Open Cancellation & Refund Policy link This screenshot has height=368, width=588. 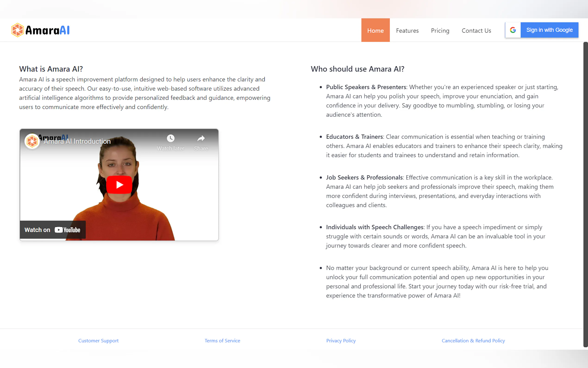click(x=473, y=340)
